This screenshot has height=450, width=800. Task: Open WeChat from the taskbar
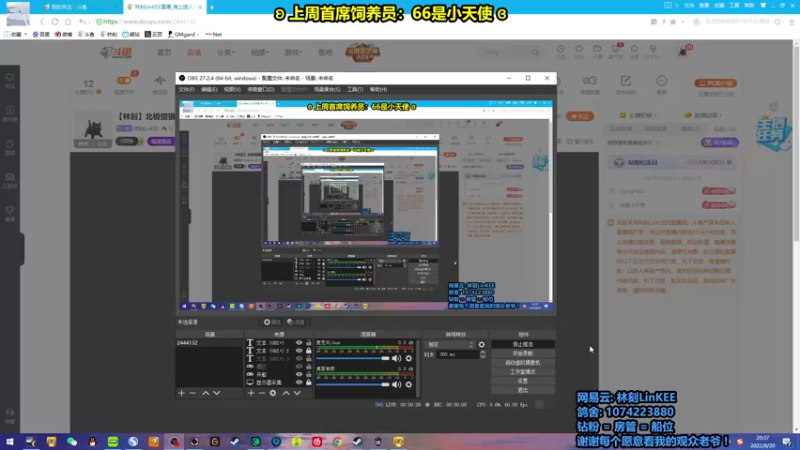(x=72, y=442)
